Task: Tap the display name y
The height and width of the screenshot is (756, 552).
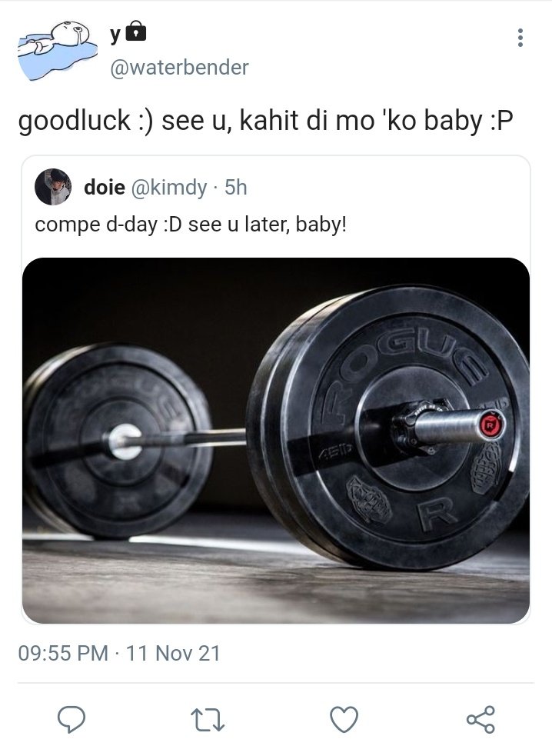Action: coord(115,34)
